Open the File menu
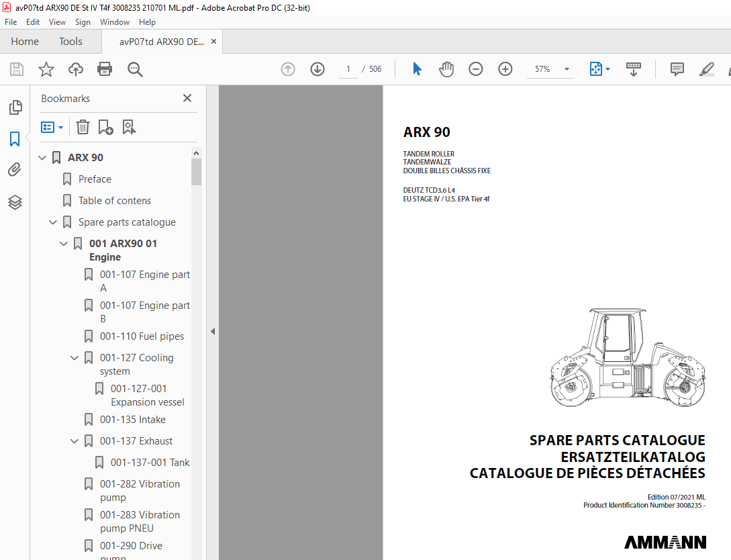 coord(11,22)
